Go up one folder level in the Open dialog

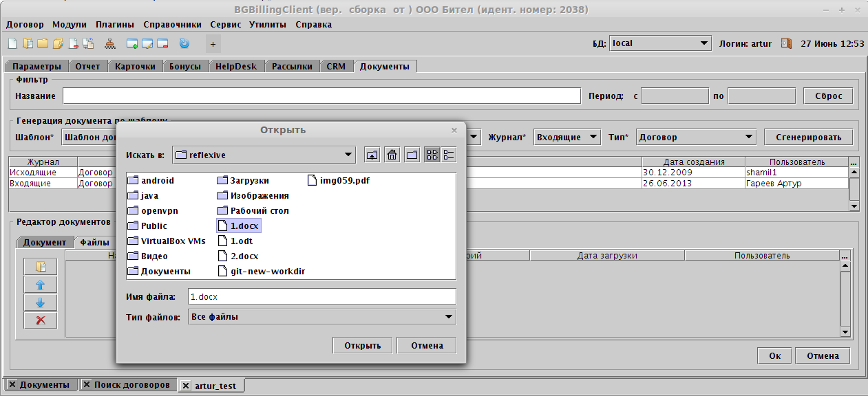372,154
